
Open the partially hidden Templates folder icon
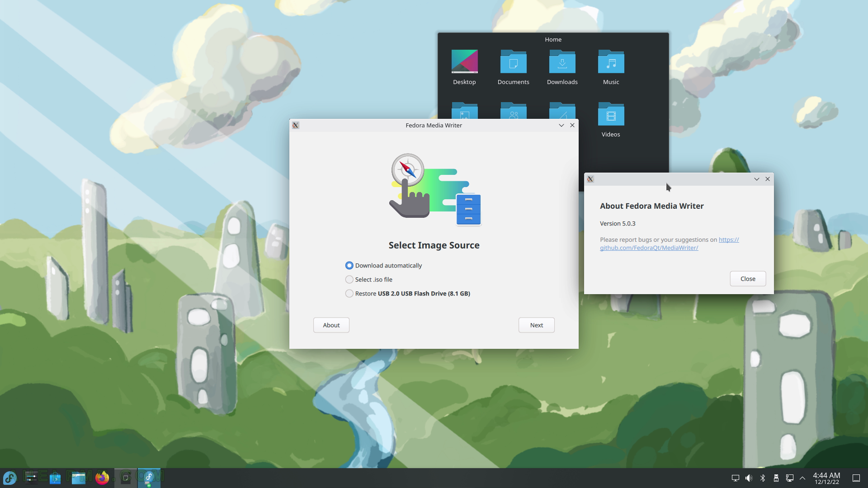562,111
